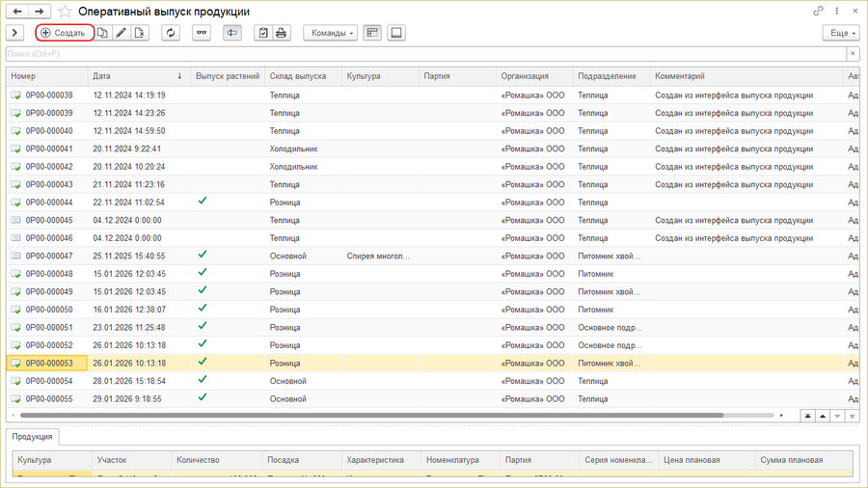Viewport: 868px width, 488px height.
Task: Select the Продукция tab
Action: (x=33, y=437)
